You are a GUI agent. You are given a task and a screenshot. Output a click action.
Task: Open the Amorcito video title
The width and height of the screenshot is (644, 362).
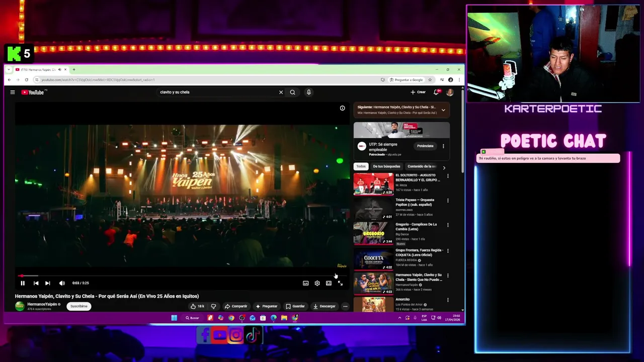coord(403,299)
